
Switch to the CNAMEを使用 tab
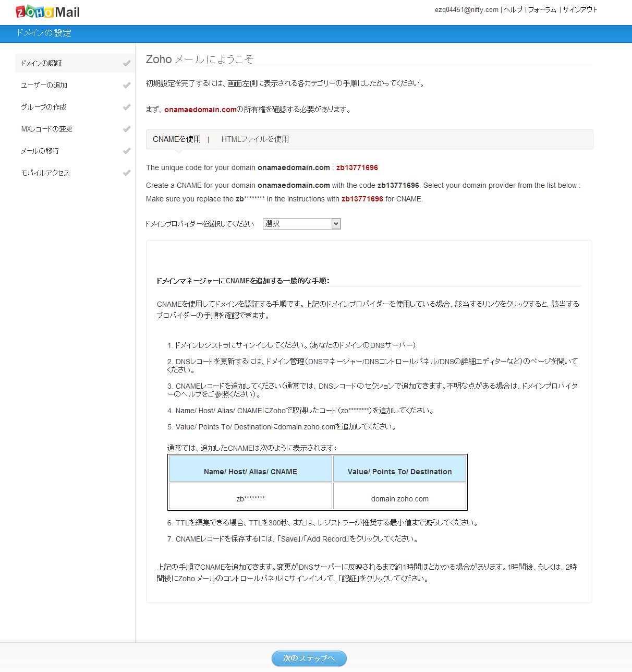(x=177, y=139)
